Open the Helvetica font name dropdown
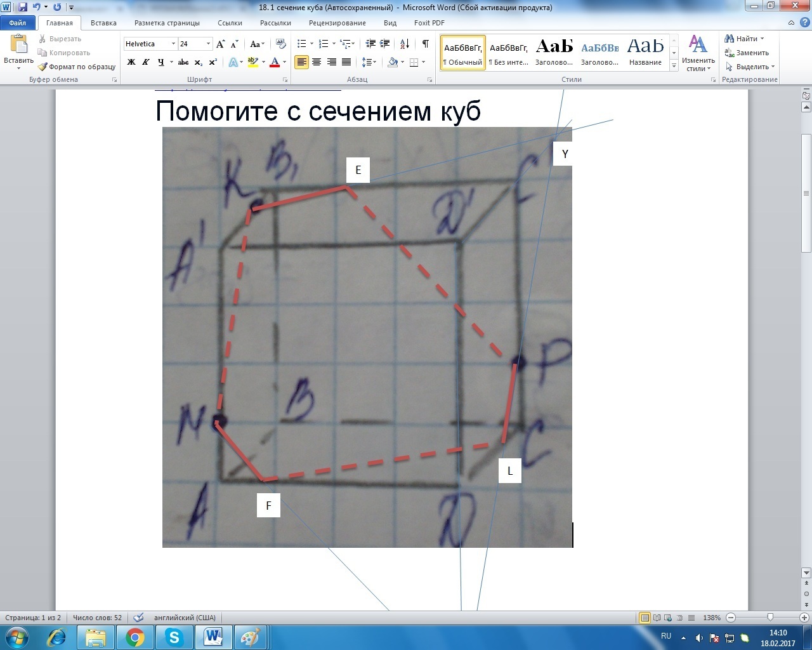The width and height of the screenshot is (812, 650). pyautogui.click(x=173, y=44)
